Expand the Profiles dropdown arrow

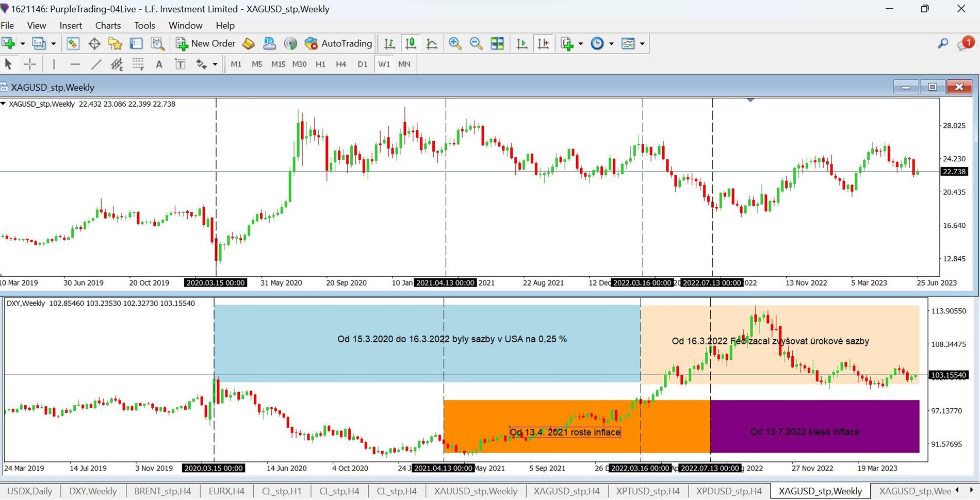[x=53, y=44]
